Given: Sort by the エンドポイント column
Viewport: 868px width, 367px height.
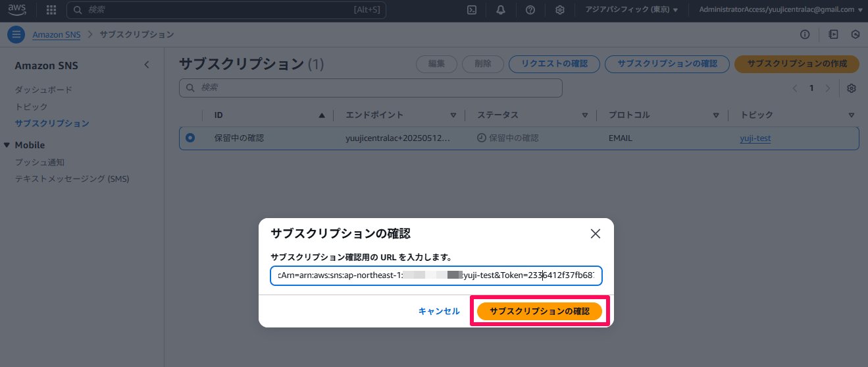Looking at the screenshot, I should tap(453, 115).
